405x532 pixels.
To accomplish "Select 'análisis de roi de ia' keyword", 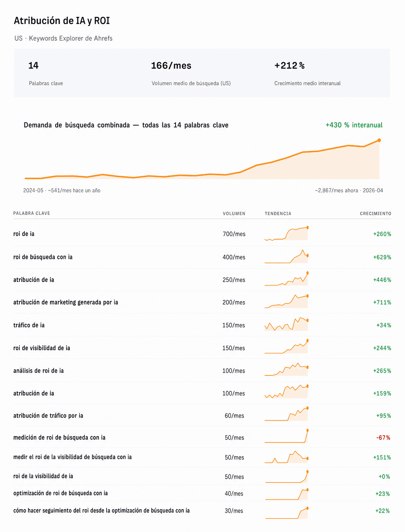I will pos(38,371).
